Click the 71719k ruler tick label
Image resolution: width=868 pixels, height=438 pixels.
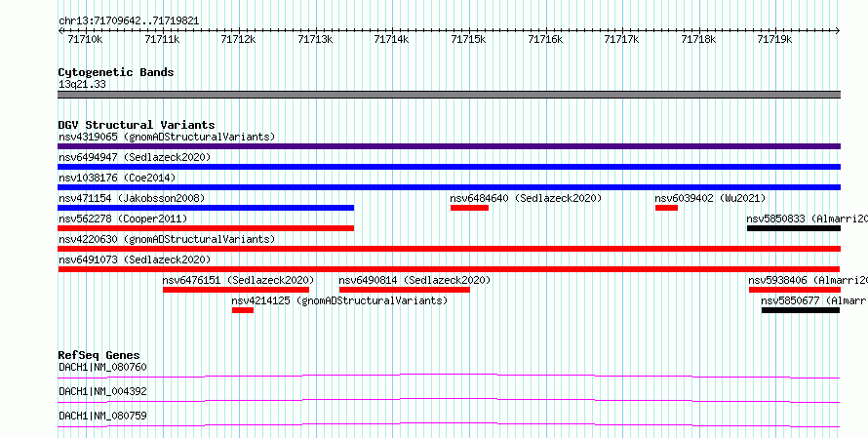click(x=774, y=40)
